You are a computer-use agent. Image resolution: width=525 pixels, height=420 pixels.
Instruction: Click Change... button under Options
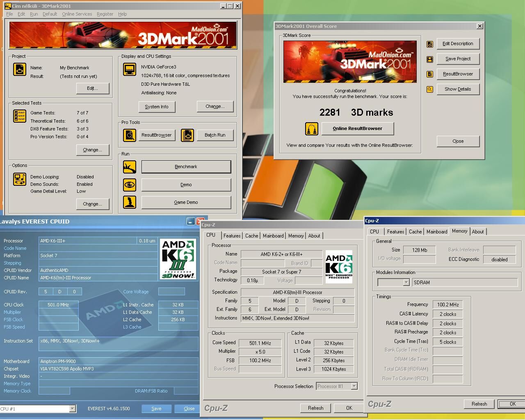point(93,204)
